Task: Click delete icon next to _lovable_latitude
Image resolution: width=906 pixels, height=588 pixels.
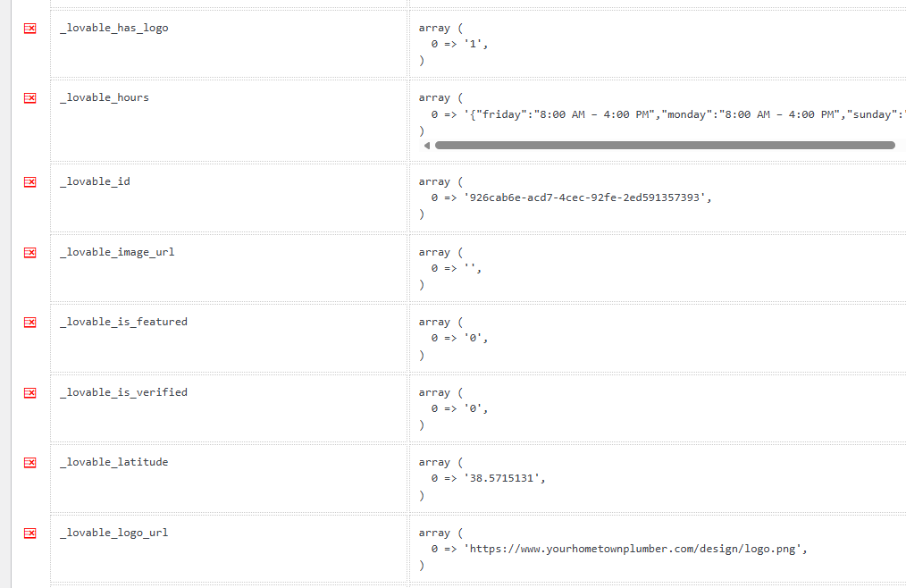Action: (x=30, y=463)
